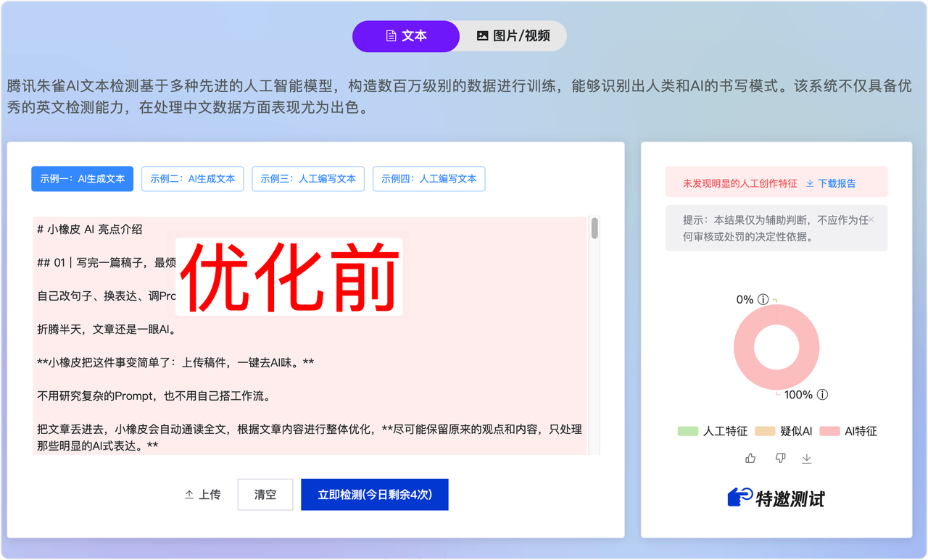
Task: Click the info icon next to 100%
Action: pyautogui.click(x=822, y=395)
